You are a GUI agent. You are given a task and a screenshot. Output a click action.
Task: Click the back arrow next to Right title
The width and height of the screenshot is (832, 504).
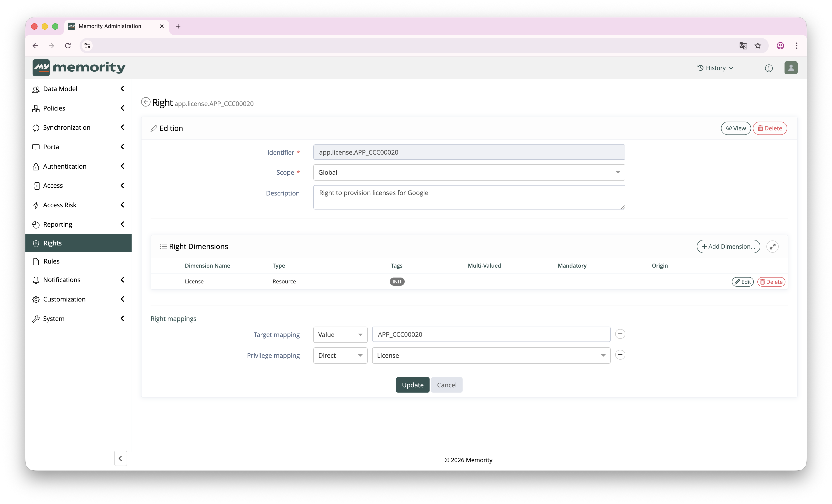(146, 102)
